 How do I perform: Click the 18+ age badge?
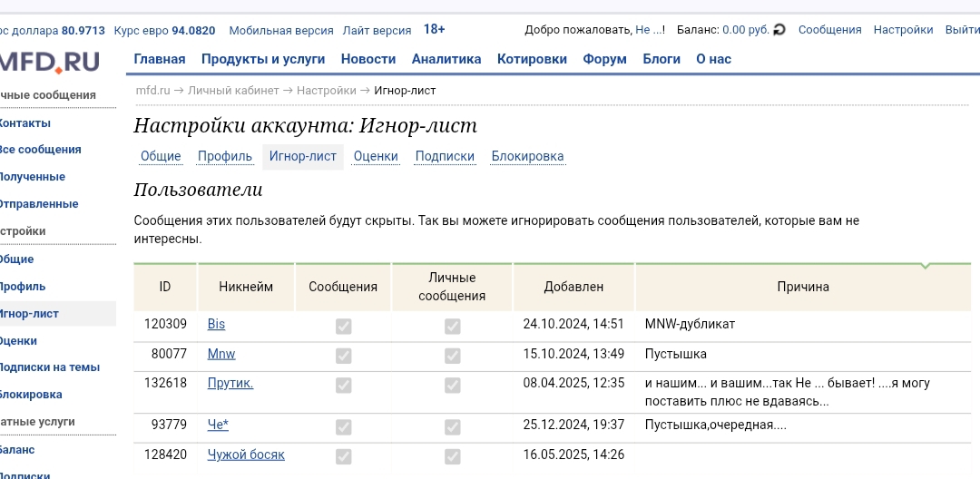[434, 30]
